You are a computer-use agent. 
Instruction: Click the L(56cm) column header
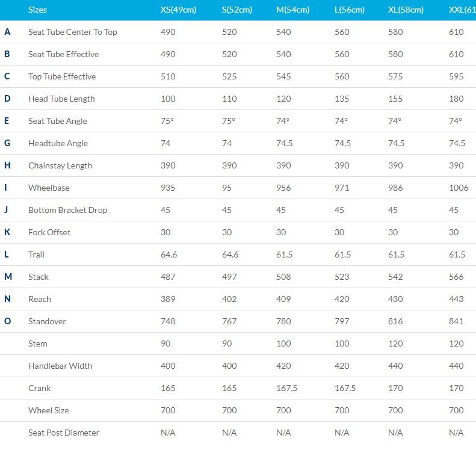[351, 10]
